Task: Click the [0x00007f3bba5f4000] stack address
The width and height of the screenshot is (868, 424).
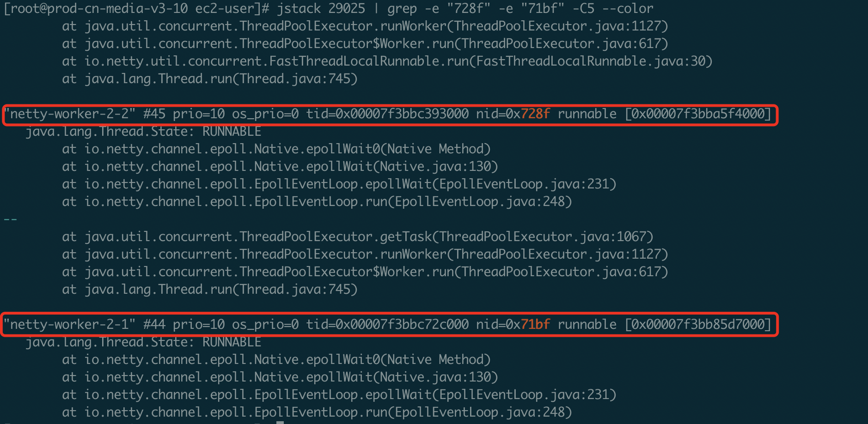Action: 698,114
